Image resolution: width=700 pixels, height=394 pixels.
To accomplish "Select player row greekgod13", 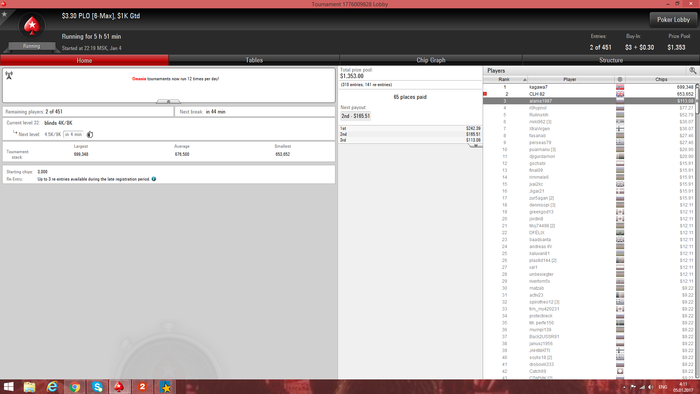I will pos(589,212).
